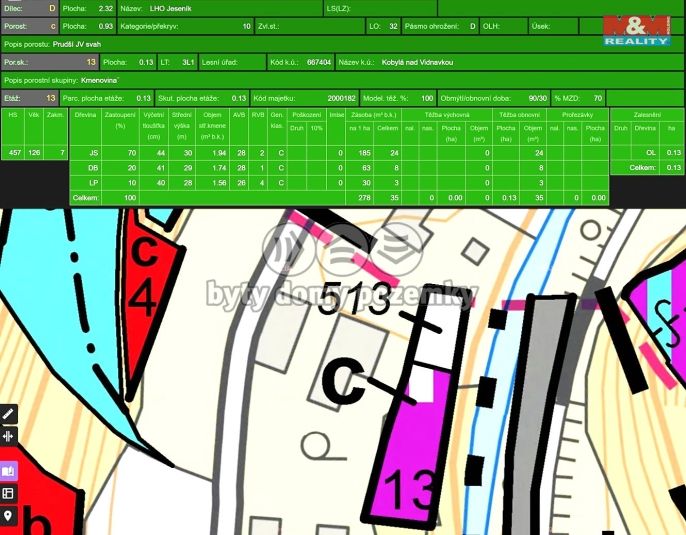
Task: Select the DB tree species row
Action: click(x=93, y=168)
